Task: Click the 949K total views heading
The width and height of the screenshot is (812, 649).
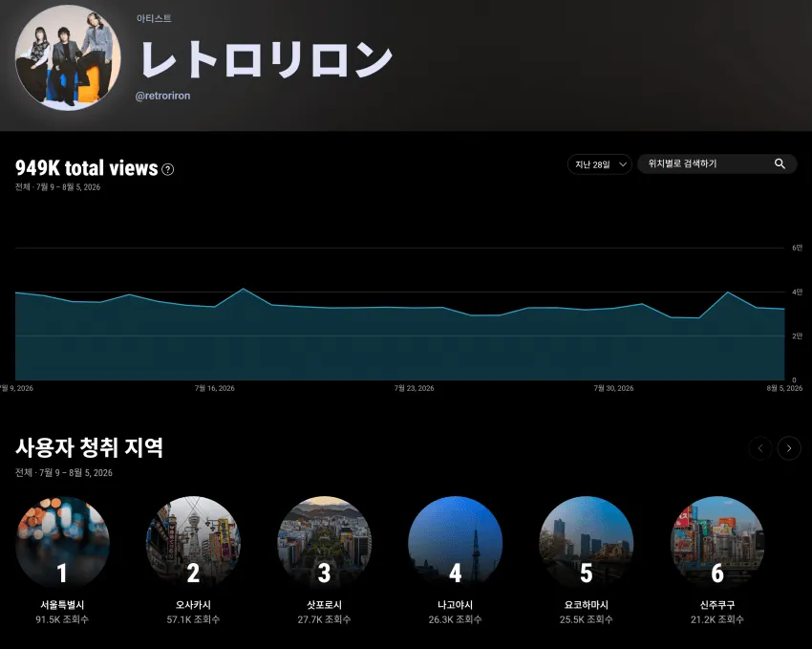Action: pyautogui.click(x=87, y=168)
